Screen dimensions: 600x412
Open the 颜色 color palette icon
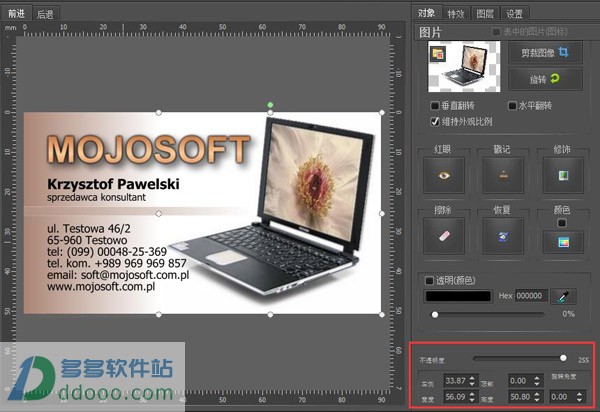(563, 242)
